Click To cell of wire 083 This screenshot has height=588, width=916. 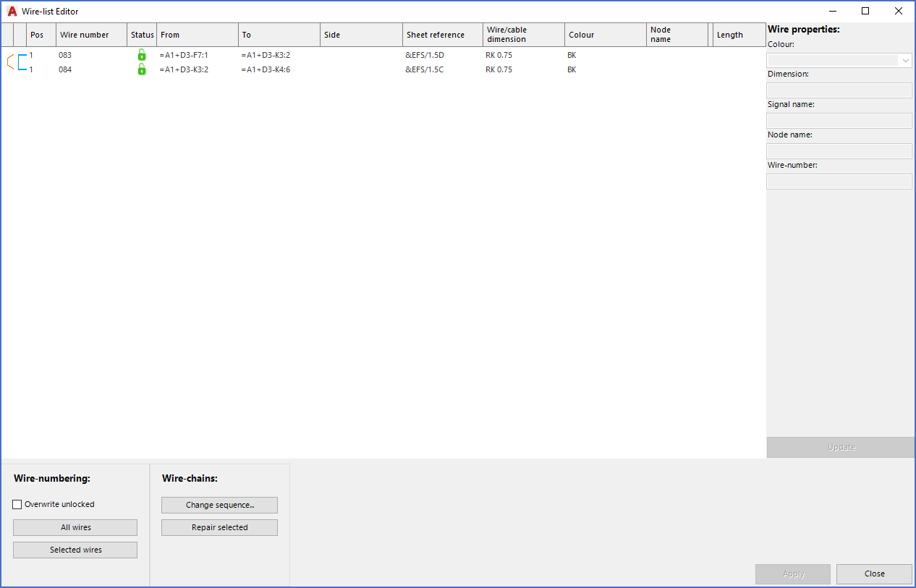266,55
